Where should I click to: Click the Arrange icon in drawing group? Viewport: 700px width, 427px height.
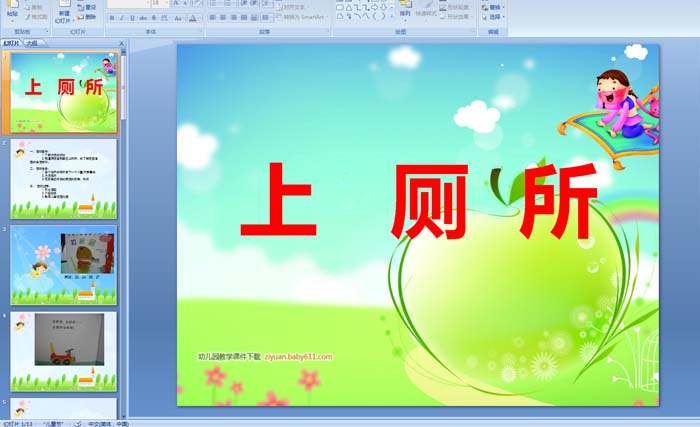404,10
